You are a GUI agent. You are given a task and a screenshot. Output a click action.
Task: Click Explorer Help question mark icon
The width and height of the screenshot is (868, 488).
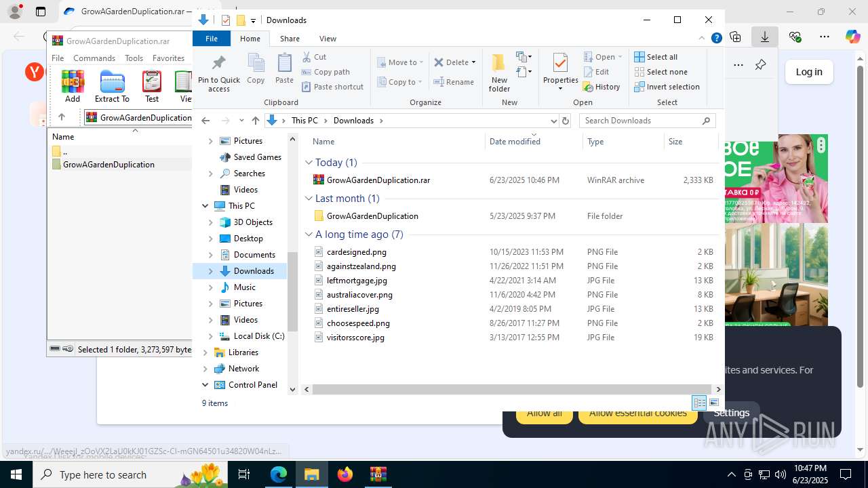click(717, 39)
